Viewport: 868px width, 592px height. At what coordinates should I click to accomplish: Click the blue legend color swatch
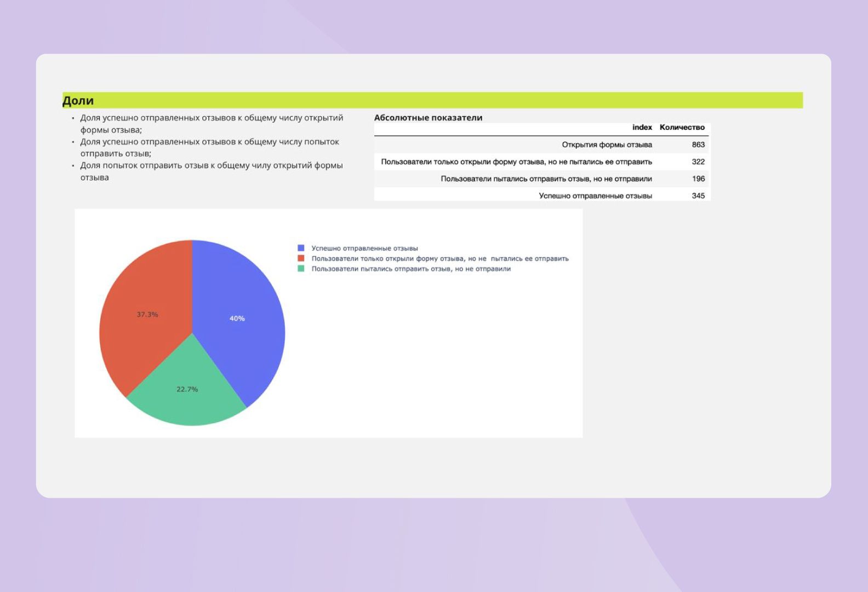[301, 248]
